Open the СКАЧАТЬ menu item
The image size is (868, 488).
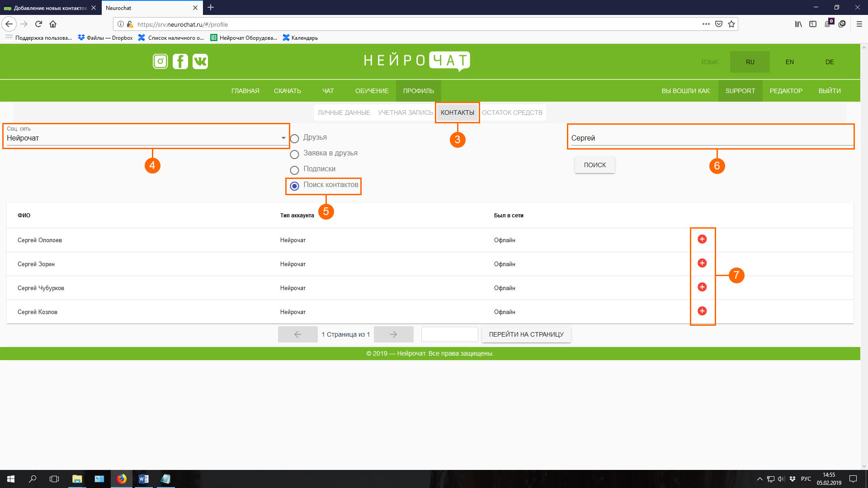tap(288, 91)
